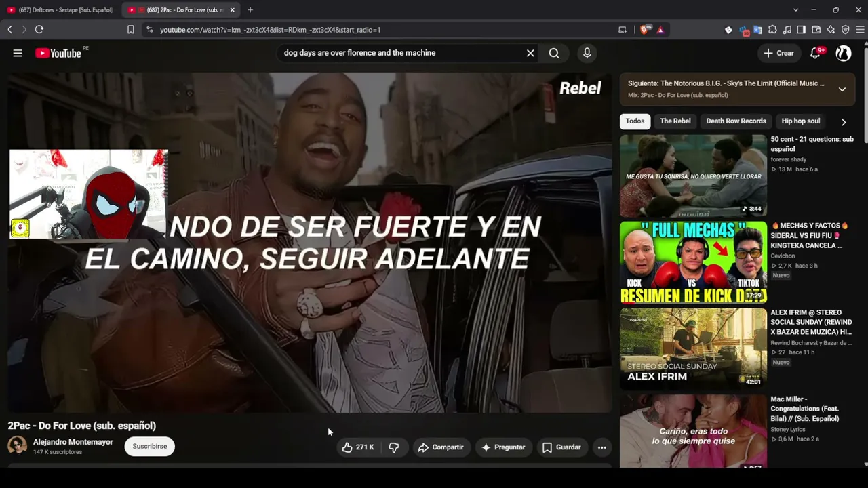Open the account avatar menu
Screen dimensions: 868x488
(x=844, y=53)
